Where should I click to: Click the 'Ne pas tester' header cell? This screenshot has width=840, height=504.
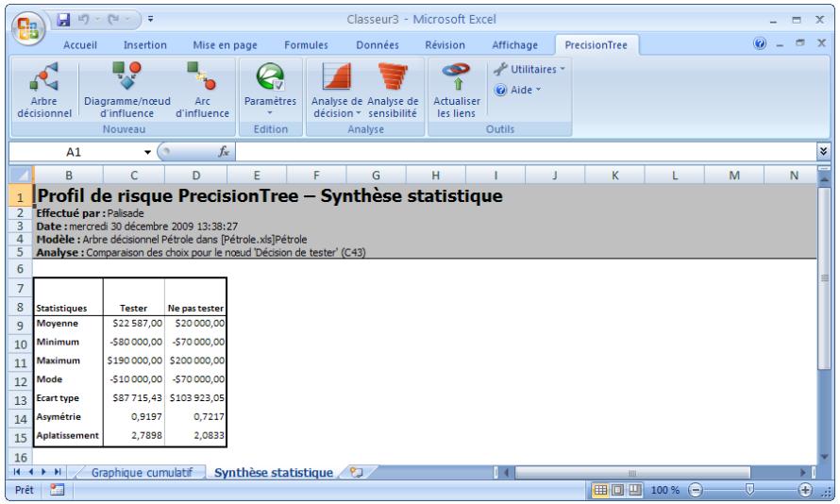pyautogui.click(x=196, y=308)
